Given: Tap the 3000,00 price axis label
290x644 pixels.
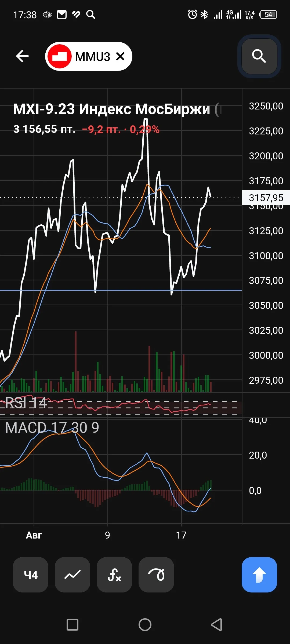Looking at the screenshot, I should (266, 356).
